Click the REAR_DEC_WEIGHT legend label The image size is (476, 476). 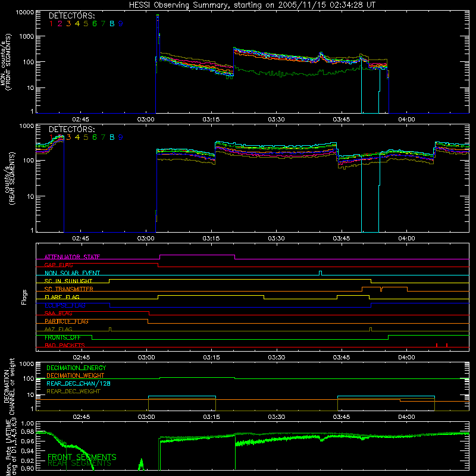pyautogui.click(x=73, y=392)
